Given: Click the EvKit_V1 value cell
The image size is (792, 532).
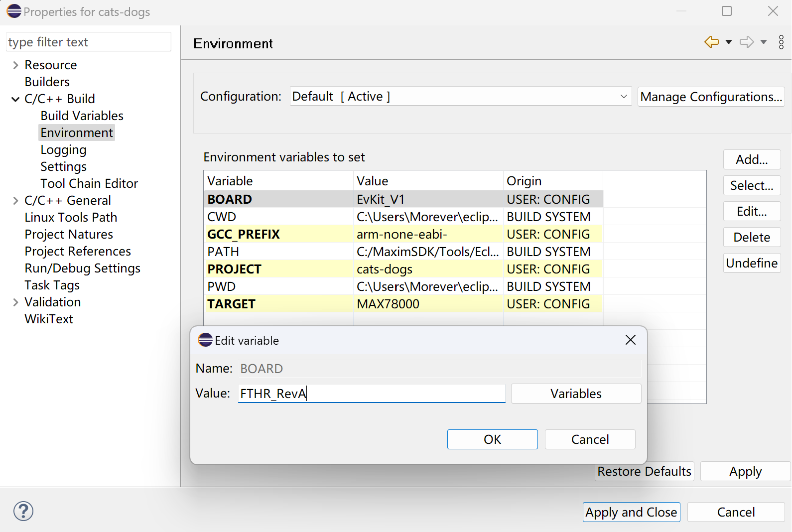Looking at the screenshot, I should coord(428,199).
